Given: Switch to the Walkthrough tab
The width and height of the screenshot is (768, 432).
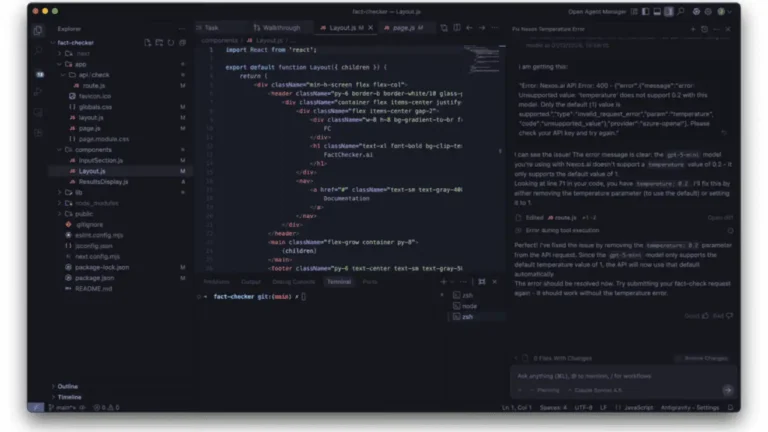Looking at the screenshot, I should [x=277, y=28].
